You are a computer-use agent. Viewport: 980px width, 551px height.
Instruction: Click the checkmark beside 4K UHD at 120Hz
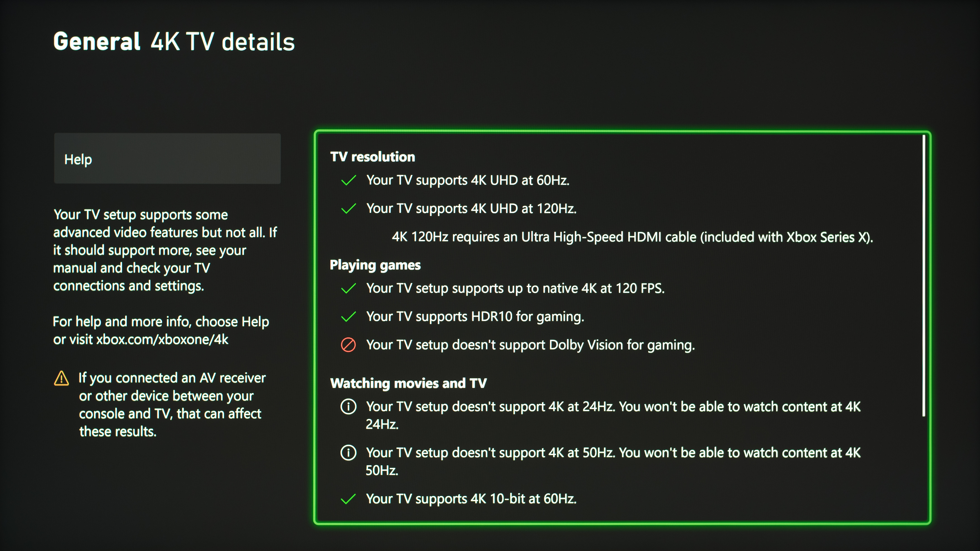click(349, 209)
